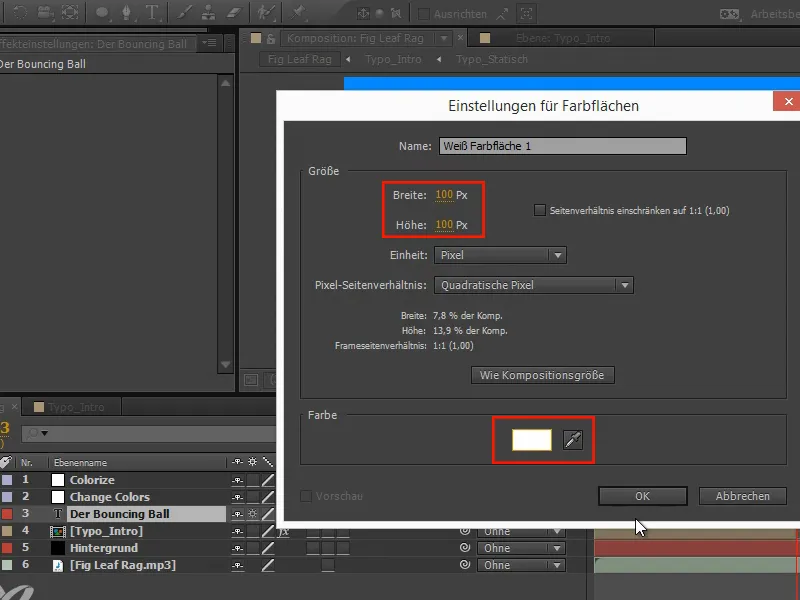Click the Abbrechen button
The image size is (800, 600).
pos(742,496)
